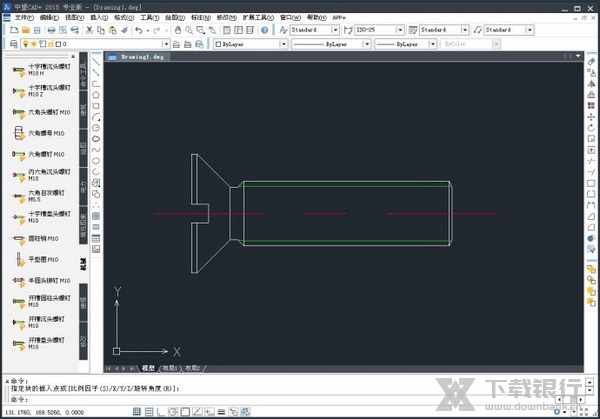The image size is (600, 419).
Task: Open Help with the question mark icon
Action: tap(264, 30)
